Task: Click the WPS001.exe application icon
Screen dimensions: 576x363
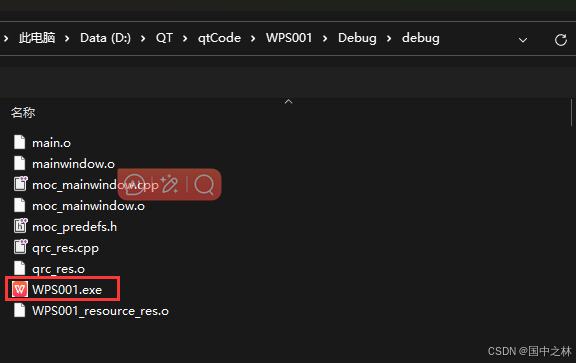Action: point(20,289)
